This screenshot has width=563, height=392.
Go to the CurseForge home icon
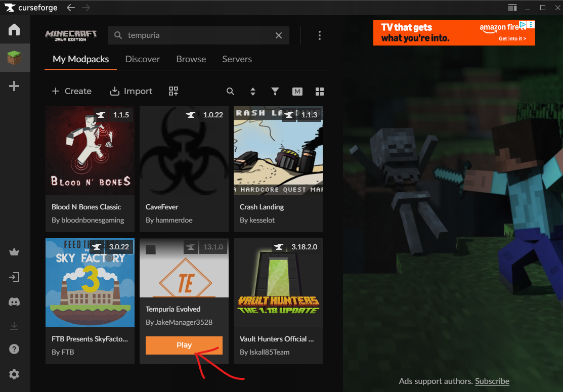14,29
